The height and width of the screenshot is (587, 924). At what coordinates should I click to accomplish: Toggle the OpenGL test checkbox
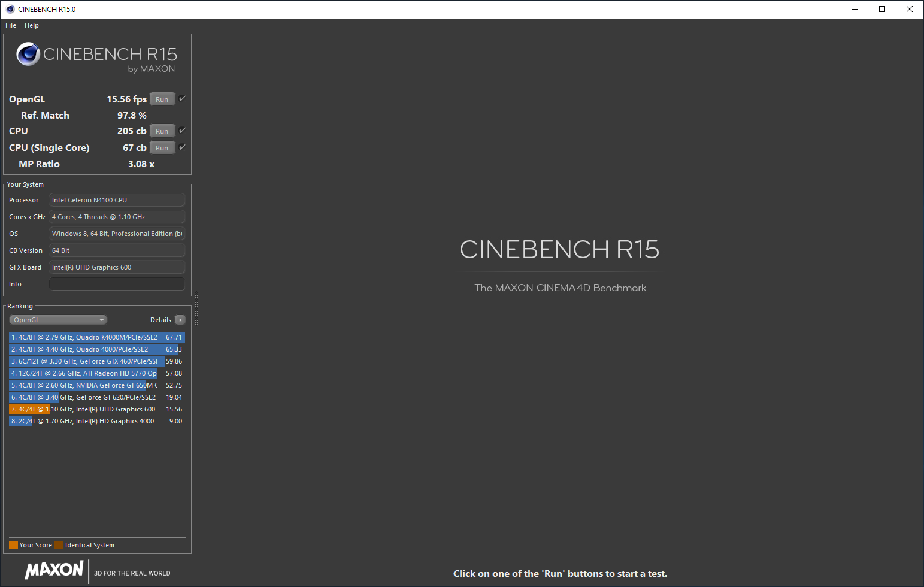(182, 99)
